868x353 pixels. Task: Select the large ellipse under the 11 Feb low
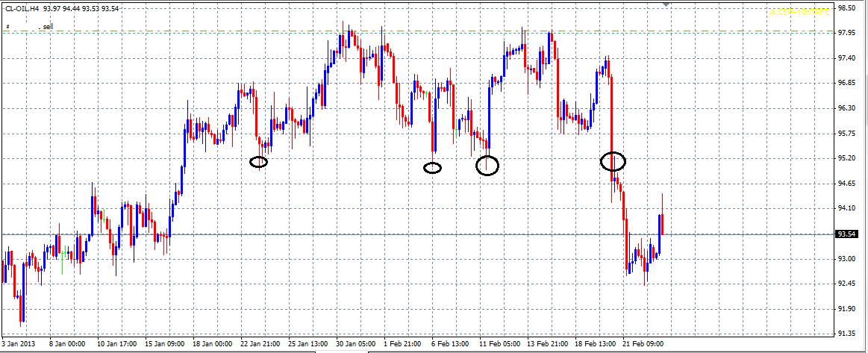pos(487,166)
